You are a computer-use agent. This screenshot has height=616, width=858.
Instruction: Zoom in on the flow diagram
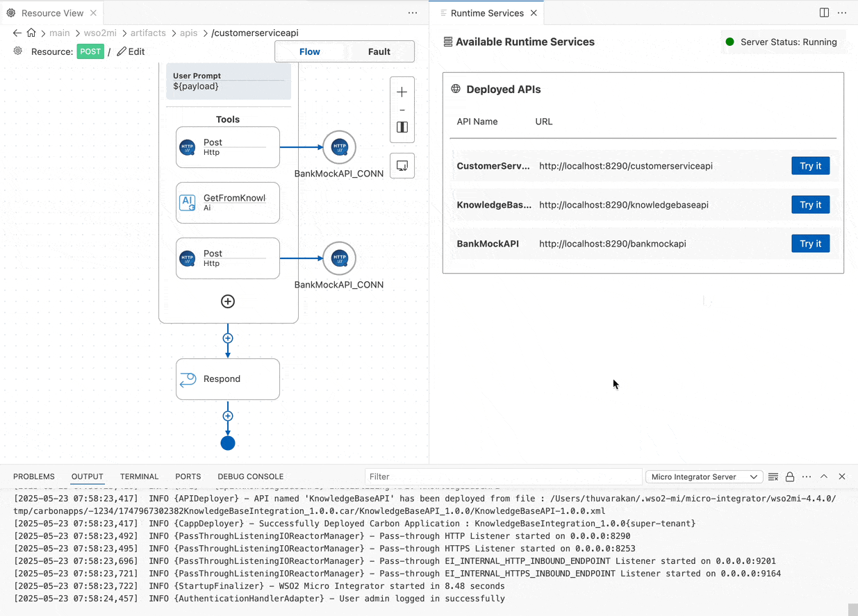(402, 92)
